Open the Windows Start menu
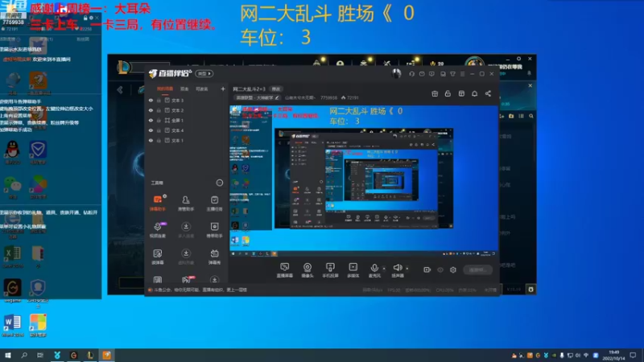The width and height of the screenshot is (644, 362). tap(7, 356)
